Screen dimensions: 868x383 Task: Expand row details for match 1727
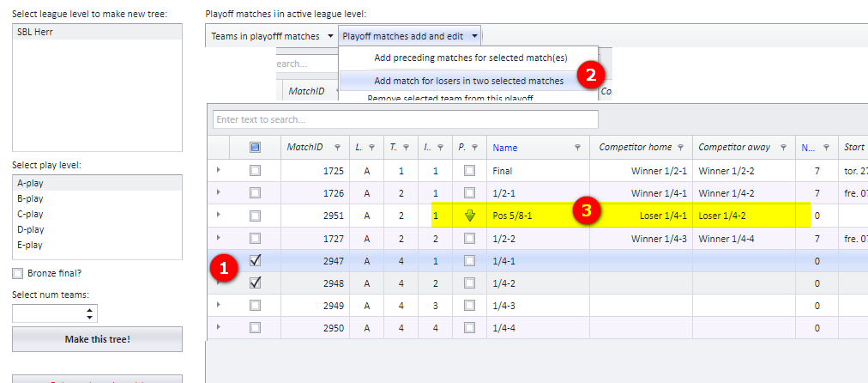pyautogui.click(x=218, y=238)
